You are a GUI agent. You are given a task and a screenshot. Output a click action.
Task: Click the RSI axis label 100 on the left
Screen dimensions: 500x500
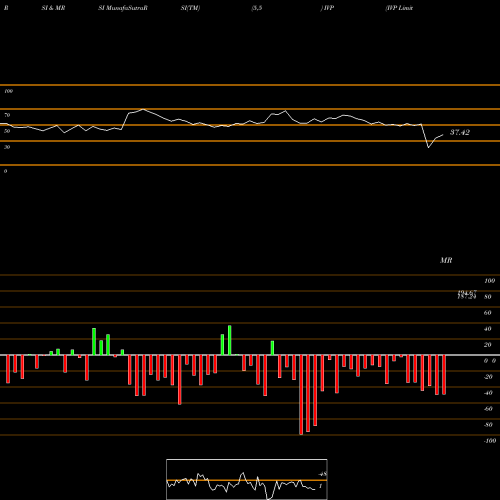pos(8,91)
